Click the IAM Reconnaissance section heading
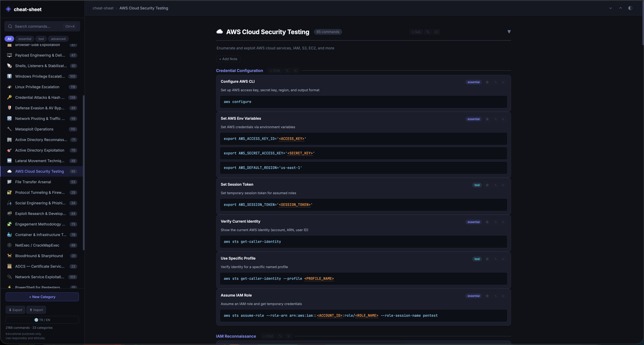Screen dimensions: 644x345 click(x=236, y=336)
